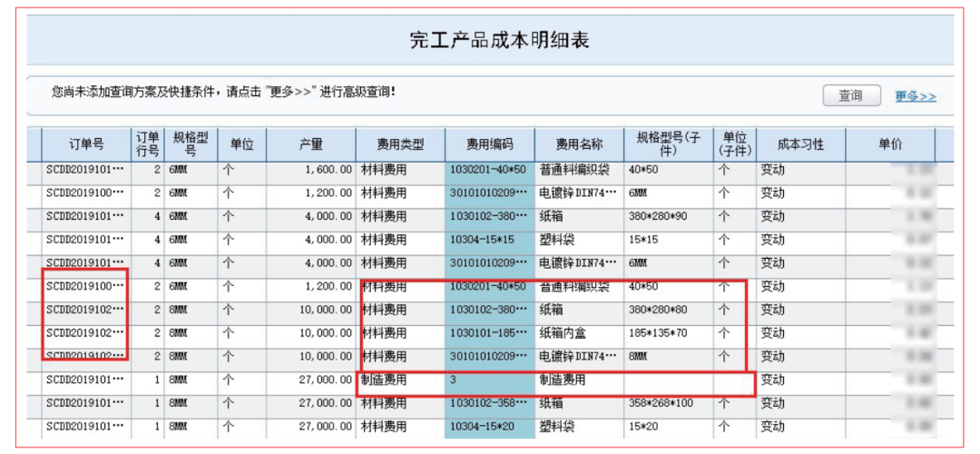
Task: Click the 您尚未添加查询方案 hint text
Action: pos(222,92)
